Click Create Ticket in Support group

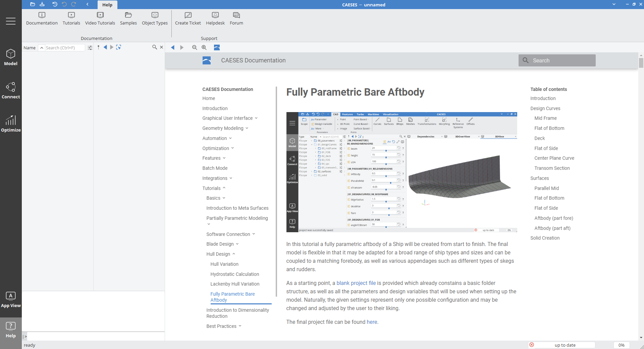[188, 18]
